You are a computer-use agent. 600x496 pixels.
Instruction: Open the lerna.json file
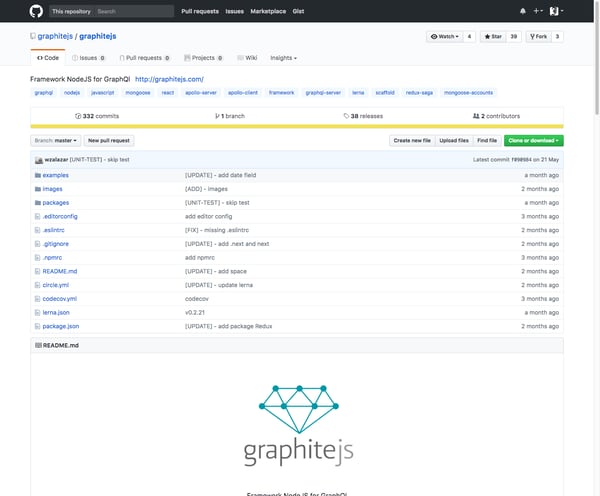point(56,313)
